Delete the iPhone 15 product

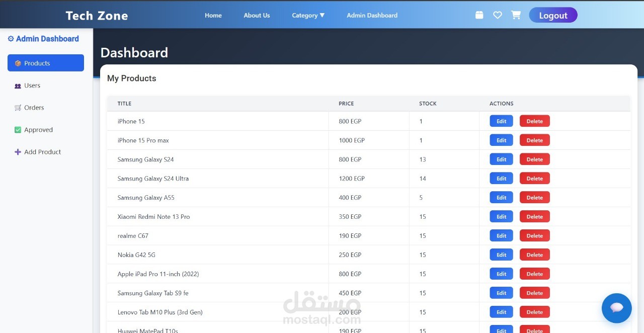tap(534, 121)
